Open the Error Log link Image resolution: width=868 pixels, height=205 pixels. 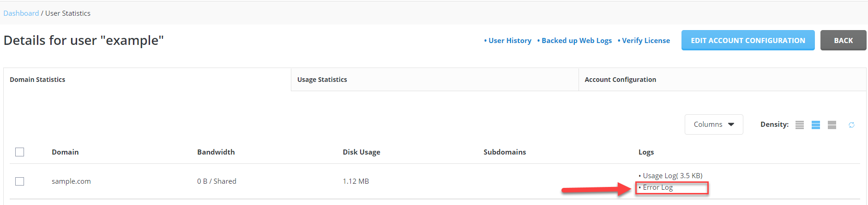[657, 187]
